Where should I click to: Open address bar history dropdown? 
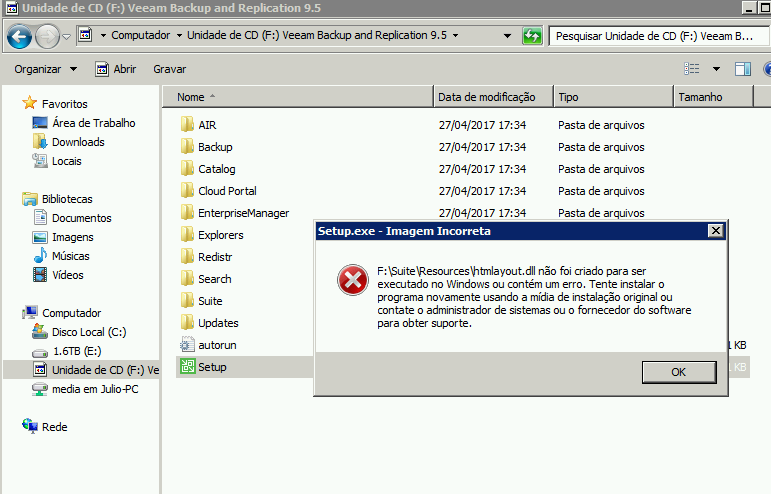(507, 36)
